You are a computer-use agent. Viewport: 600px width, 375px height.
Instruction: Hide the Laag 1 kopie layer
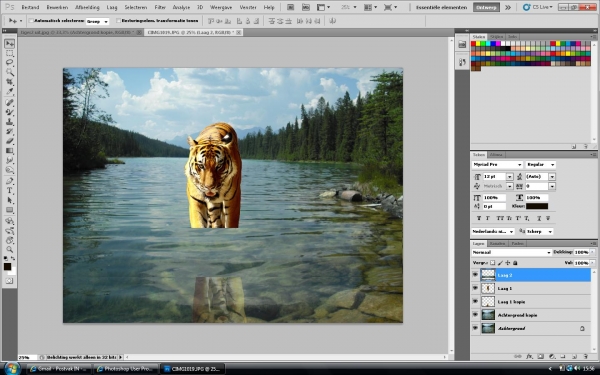475,302
